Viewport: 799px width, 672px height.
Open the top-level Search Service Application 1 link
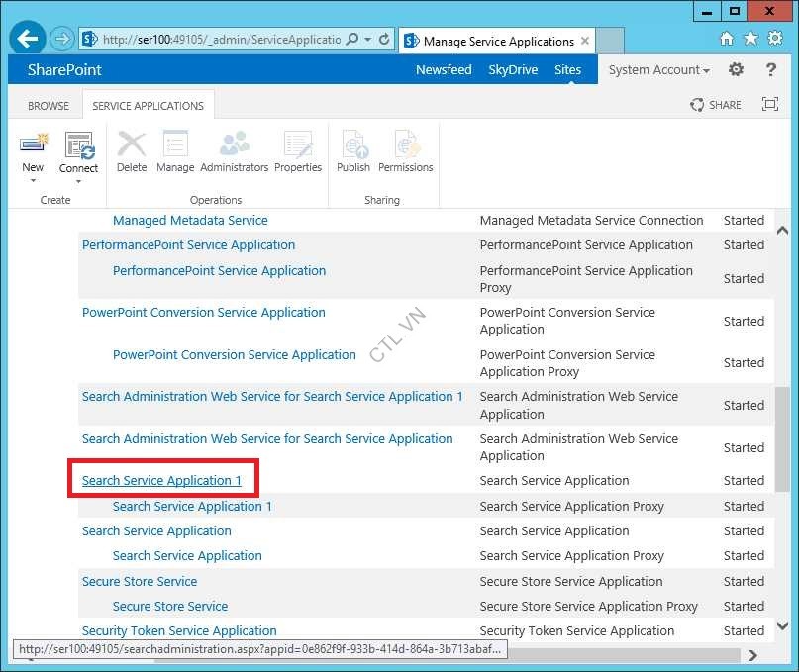coord(161,480)
